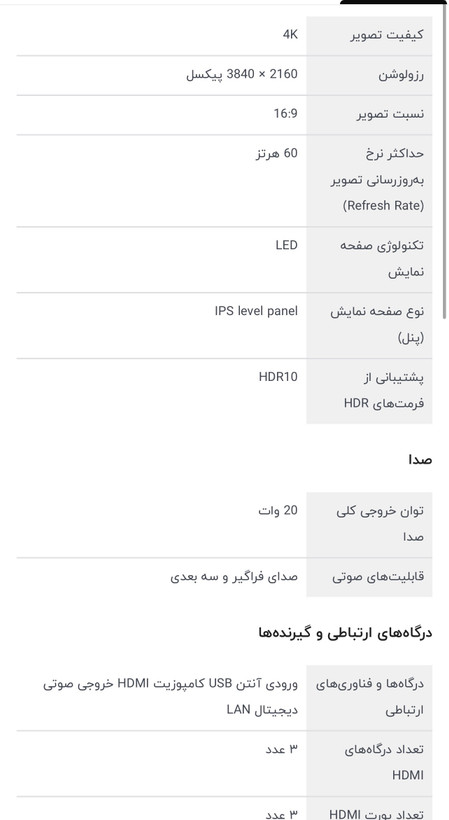This screenshot has width=449, height=820.
Task: Click the نسبت تصویر label cell
Action: pos(369,115)
